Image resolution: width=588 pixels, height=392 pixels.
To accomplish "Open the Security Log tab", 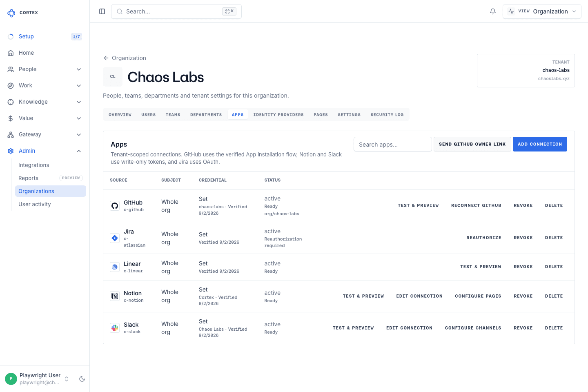I will tap(387, 115).
